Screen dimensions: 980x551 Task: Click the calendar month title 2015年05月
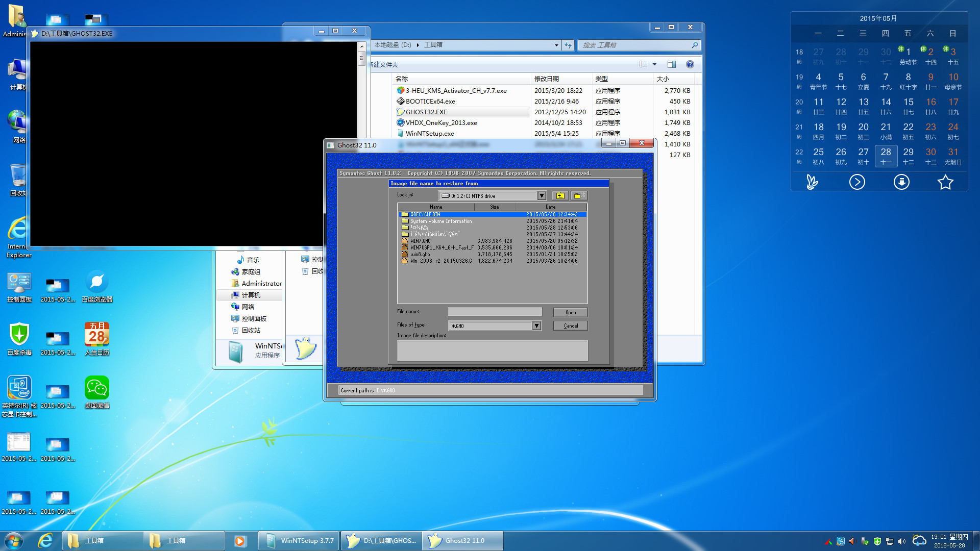click(878, 18)
